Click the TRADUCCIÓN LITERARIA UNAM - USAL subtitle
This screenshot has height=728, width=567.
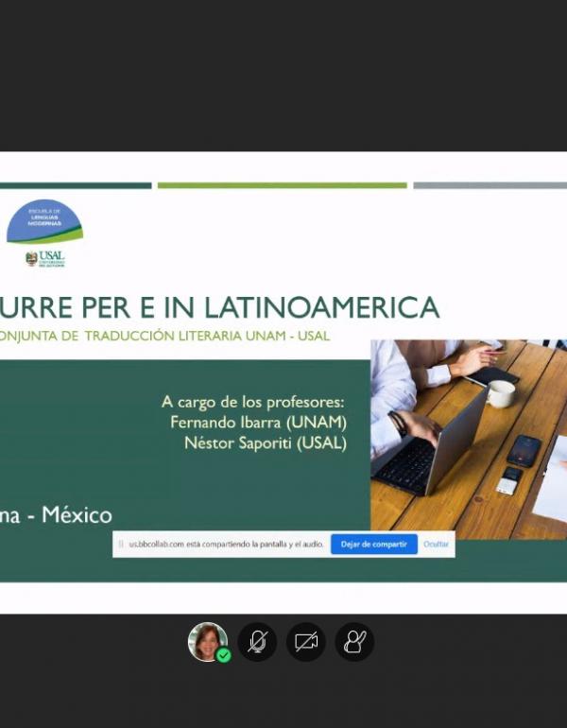[207, 336]
